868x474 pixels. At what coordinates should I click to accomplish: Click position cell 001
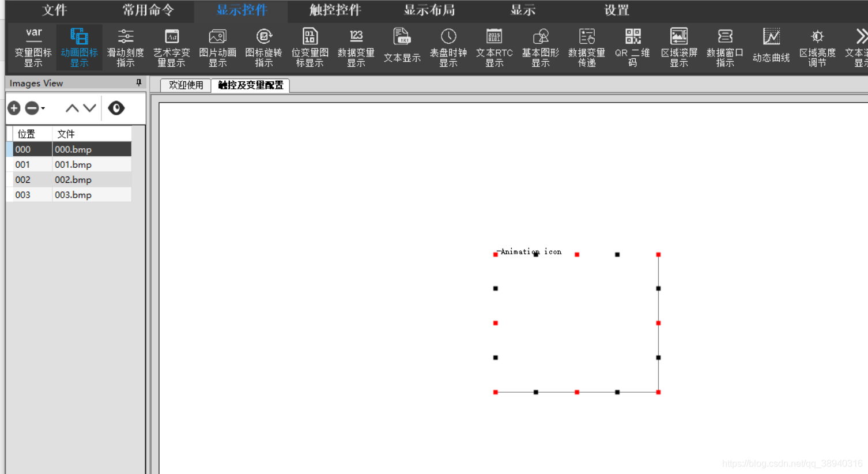pos(32,164)
